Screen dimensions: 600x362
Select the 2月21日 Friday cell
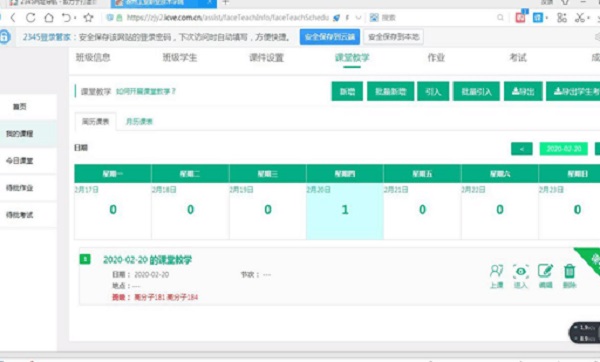point(422,211)
